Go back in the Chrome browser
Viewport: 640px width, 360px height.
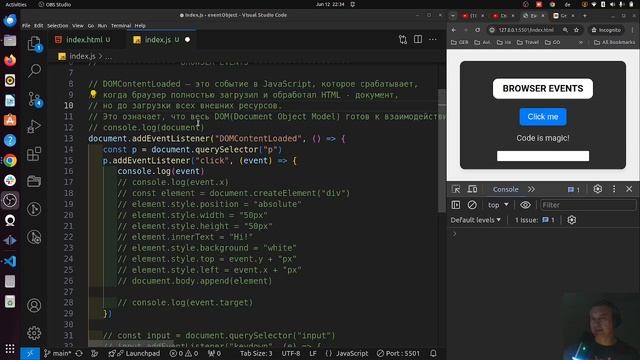[454, 30]
